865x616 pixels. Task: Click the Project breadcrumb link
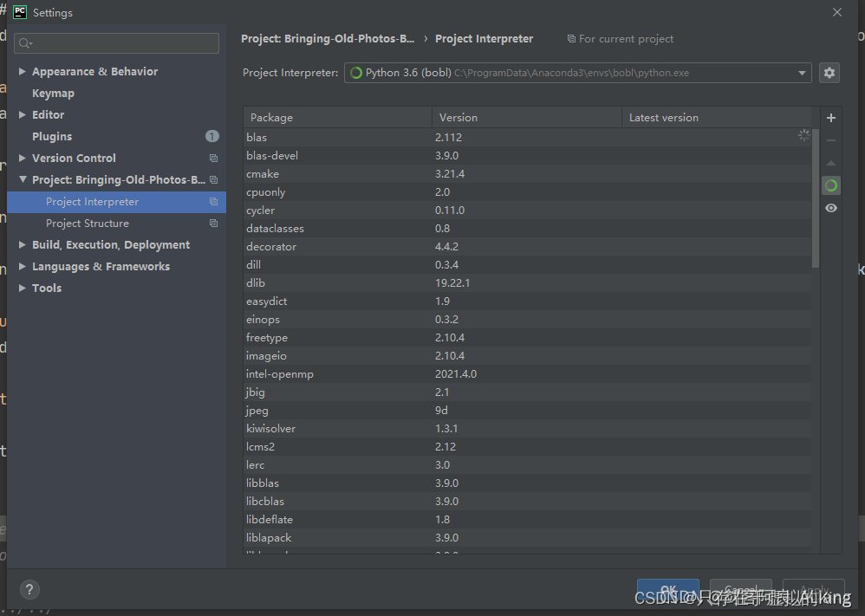coord(328,39)
